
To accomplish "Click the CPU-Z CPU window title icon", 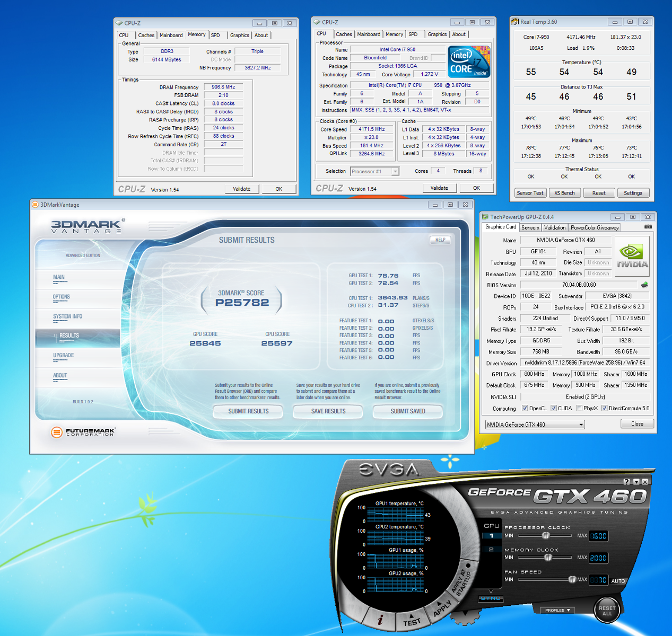I will [317, 22].
